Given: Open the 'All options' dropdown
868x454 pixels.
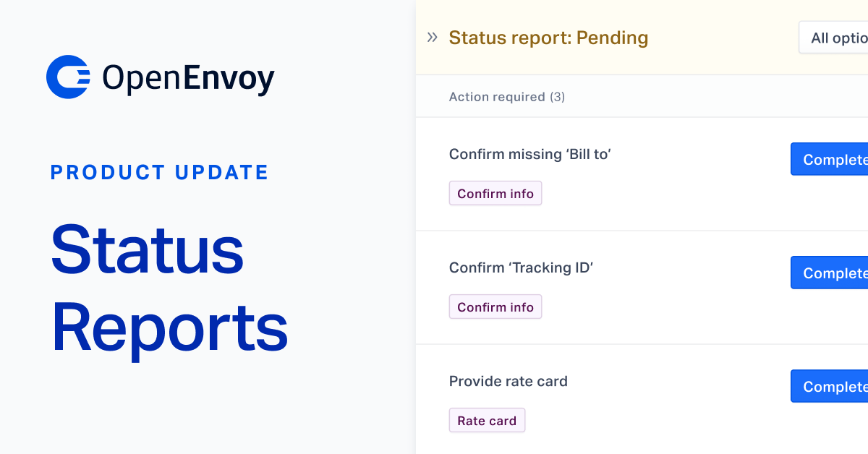Looking at the screenshot, I should tap(839, 37).
